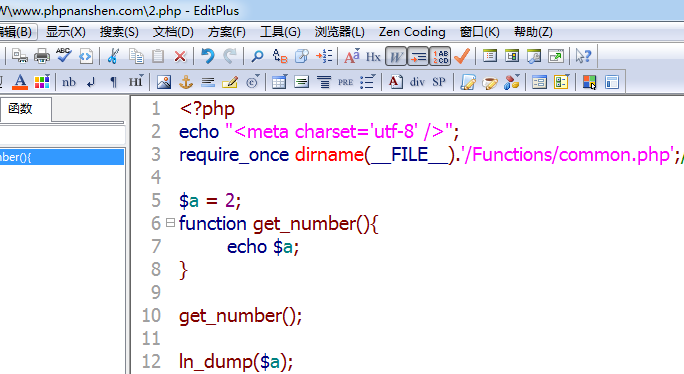Click the Find in Files icon
Screen dimensions: 684x374
[302, 56]
